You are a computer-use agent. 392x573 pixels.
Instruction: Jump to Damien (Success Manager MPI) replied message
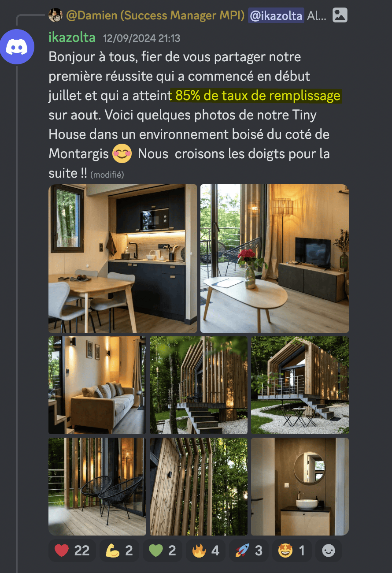pyautogui.click(x=155, y=16)
